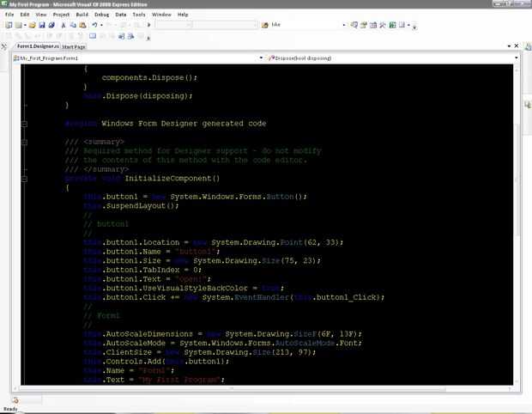This screenshot has height=414, width=532.
Task: Open the Data menu
Action: pyautogui.click(x=121, y=15)
